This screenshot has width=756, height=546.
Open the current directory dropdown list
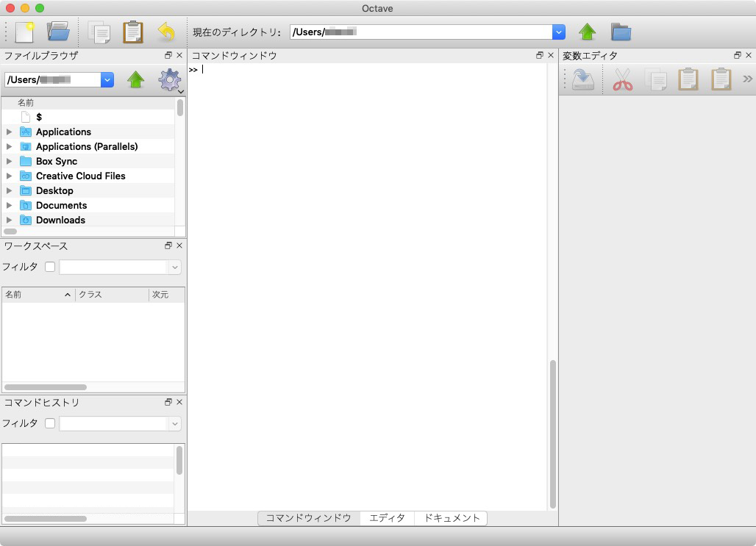point(558,31)
